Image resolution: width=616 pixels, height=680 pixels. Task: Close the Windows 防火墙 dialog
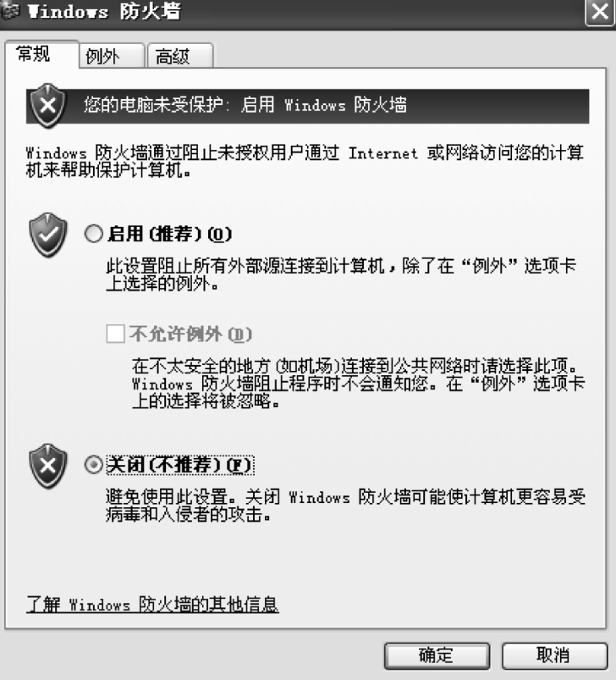point(600,12)
